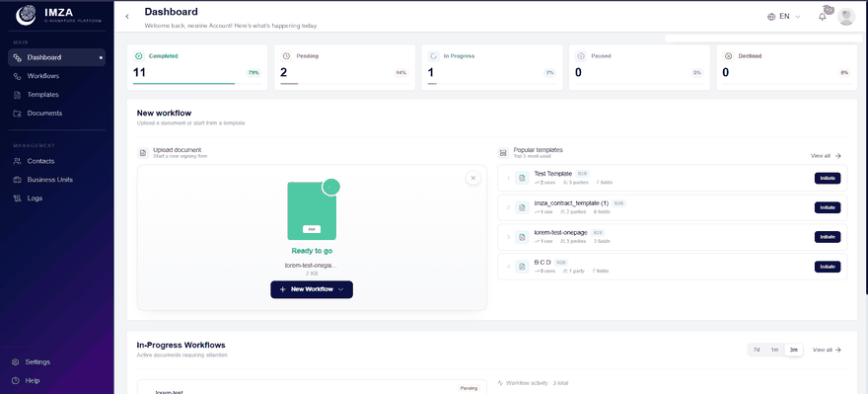This screenshot has width=868, height=394.
Task: Click the Paused status icon
Action: click(581, 56)
